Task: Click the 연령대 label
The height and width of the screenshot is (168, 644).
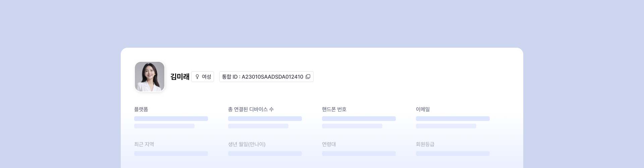Action: coord(329,144)
